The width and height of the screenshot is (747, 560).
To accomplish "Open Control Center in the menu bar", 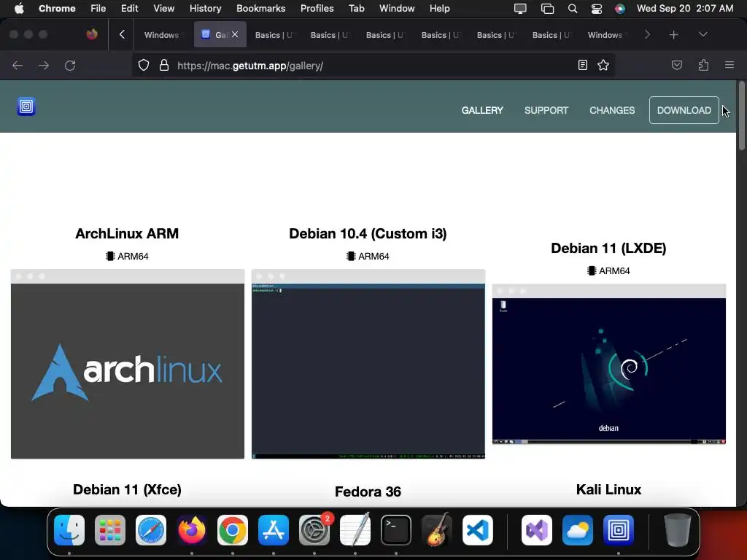I will coord(596,9).
